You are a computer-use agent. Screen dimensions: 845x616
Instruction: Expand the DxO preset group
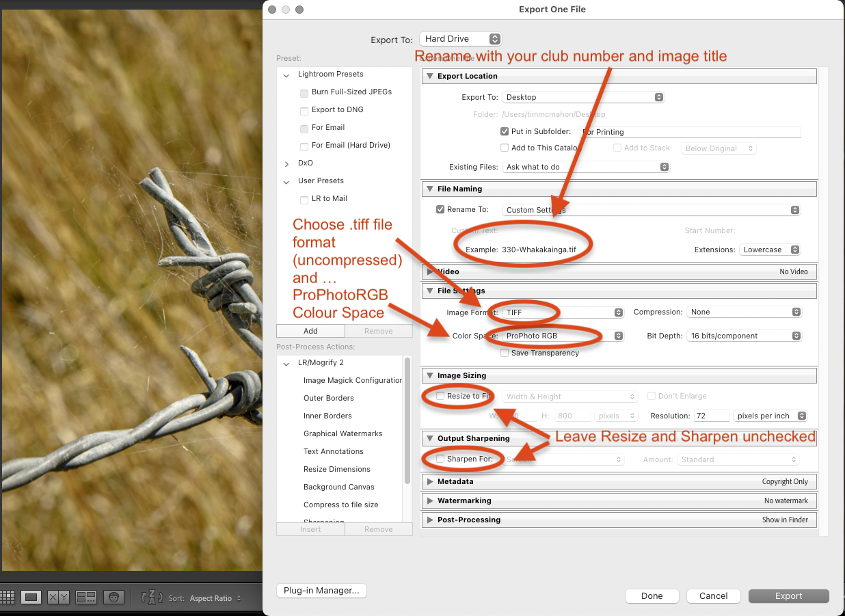[287, 163]
